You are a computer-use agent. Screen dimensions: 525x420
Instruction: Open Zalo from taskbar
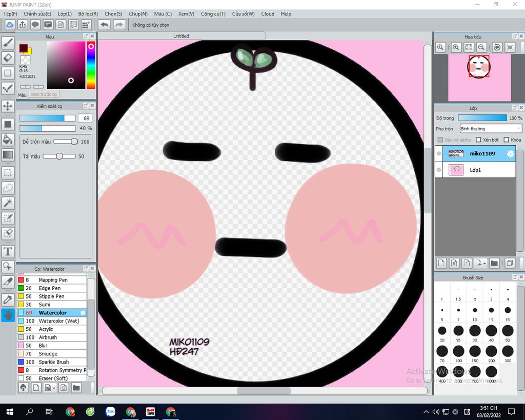[x=111, y=412]
